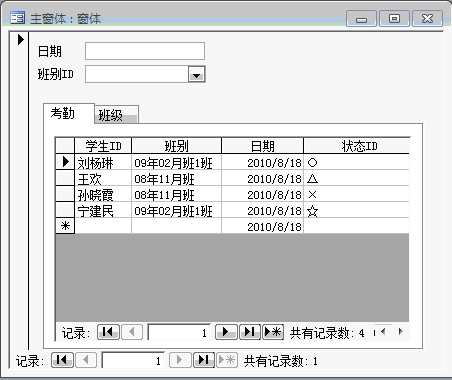The width and height of the screenshot is (452, 380).
Task: Click the 王欢 student cell
Action: [x=103, y=179]
